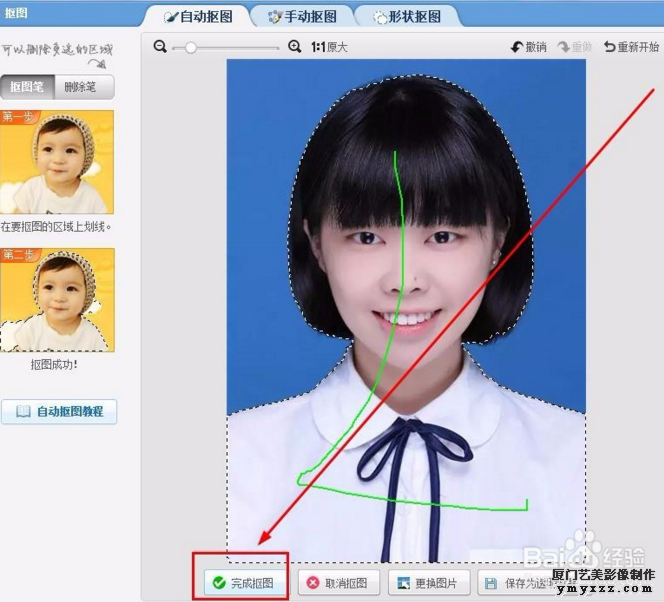Open the 自动抠图教程 tutorial

[x=59, y=411]
